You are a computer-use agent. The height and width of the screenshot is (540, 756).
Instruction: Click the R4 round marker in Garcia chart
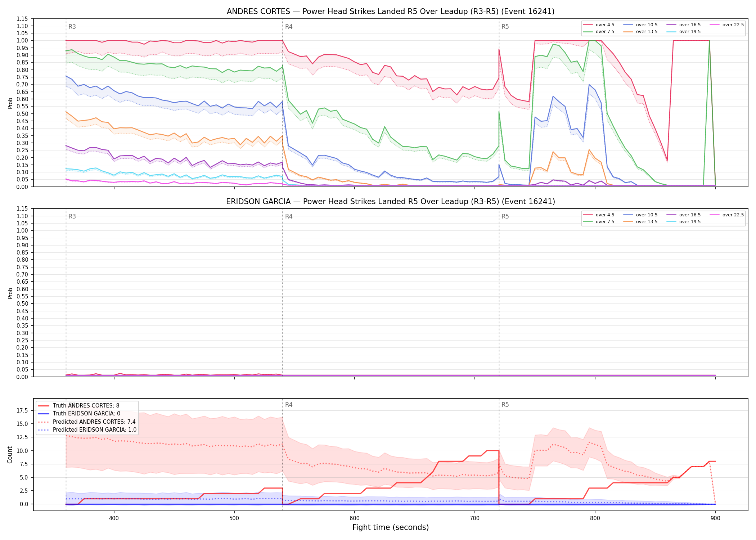point(289,216)
